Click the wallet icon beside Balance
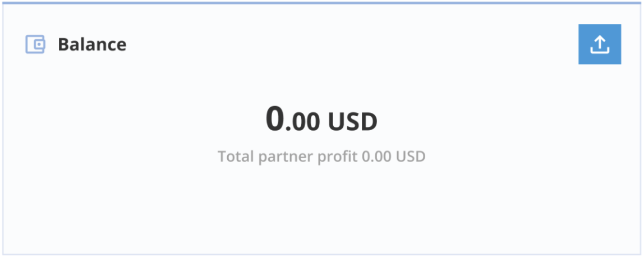Screen dimensions: 644x257 tap(35, 44)
